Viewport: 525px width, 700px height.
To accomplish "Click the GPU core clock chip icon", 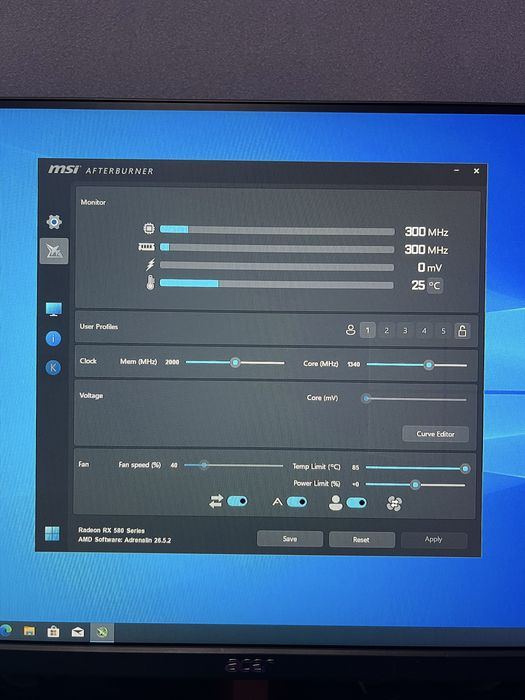I will pyautogui.click(x=149, y=229).
